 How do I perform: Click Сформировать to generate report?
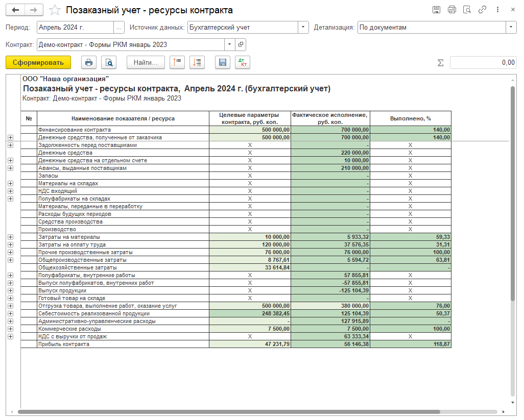click(x=38, y=62)
